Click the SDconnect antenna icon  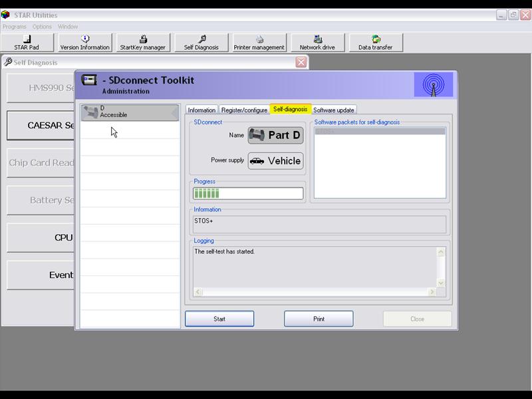[x=434, y=84]
